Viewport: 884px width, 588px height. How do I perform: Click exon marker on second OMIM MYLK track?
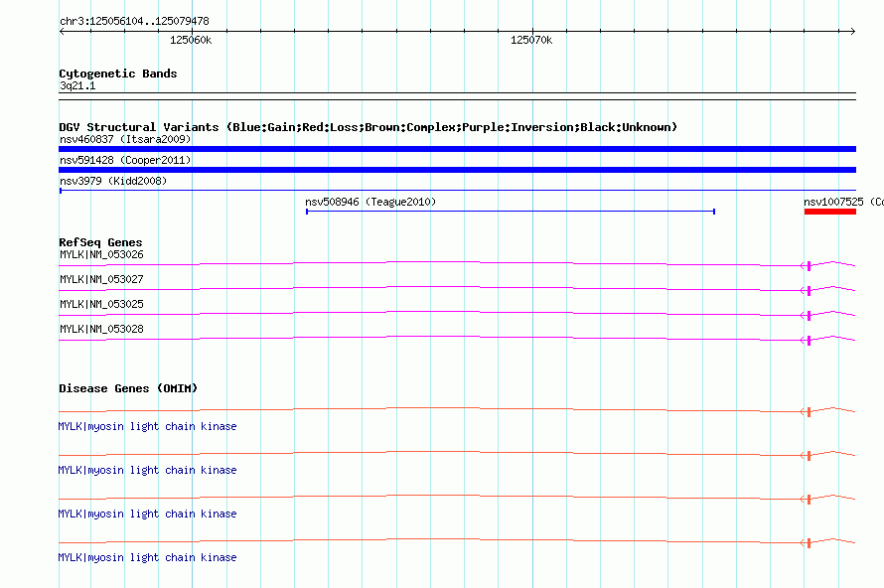click(x=809, y=456)
